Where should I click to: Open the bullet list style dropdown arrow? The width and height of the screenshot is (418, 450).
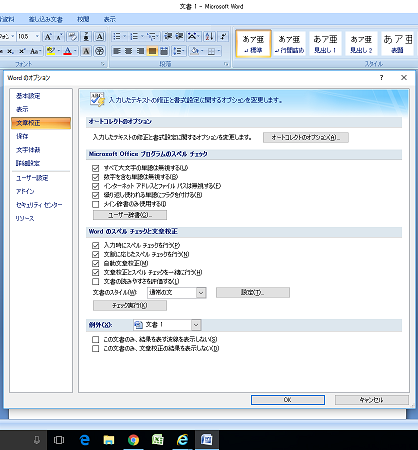click(x=125, y=36)
